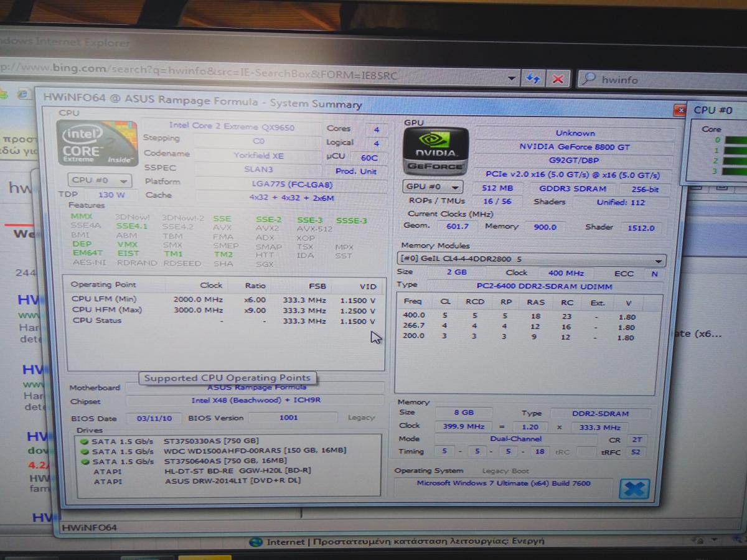Click the red stop icon in Internet Explorer
Screen dimensions: 747x560
[558, 79]
